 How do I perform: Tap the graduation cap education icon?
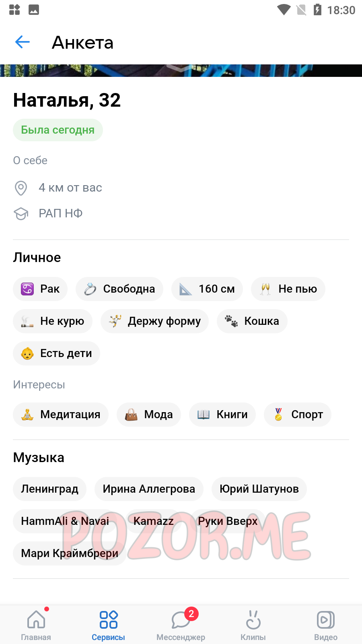21,214
